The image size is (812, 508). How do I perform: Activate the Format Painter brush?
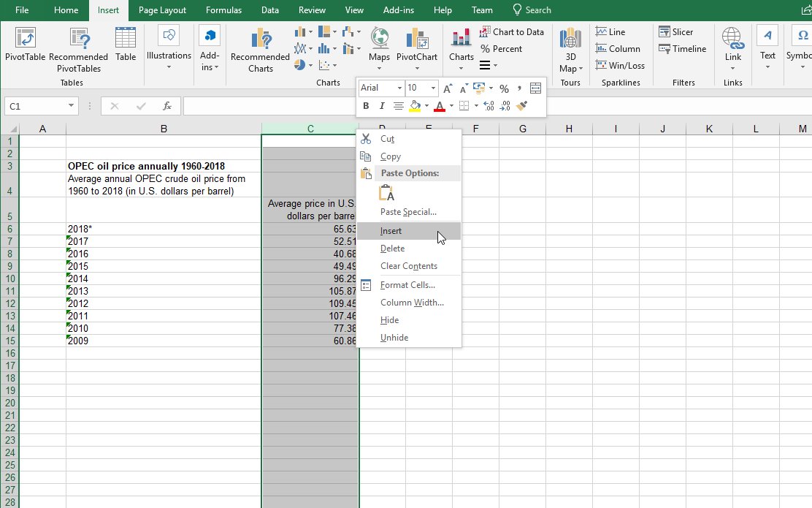pyautogui.click(x=522, y=106)
